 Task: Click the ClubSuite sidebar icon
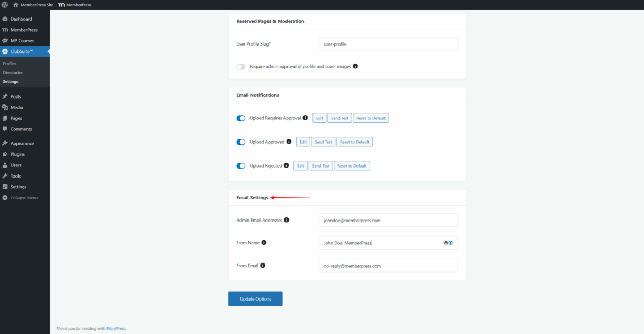(x=6, y=51)
